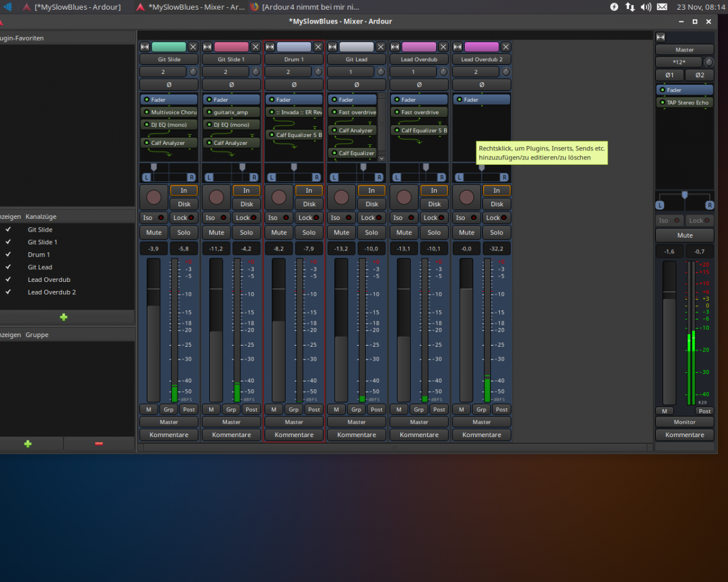
Task: Mute the Master bus
Action: click(684, 235)
